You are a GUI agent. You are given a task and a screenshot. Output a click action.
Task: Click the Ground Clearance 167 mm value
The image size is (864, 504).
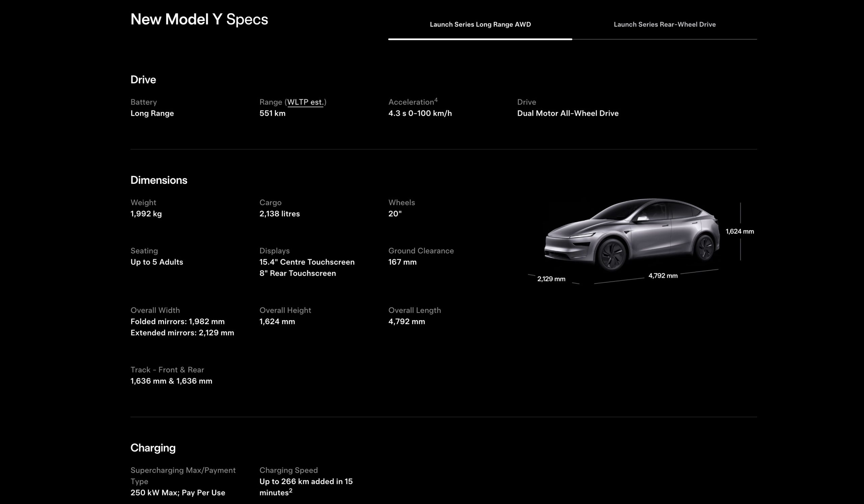click(402, 262)
